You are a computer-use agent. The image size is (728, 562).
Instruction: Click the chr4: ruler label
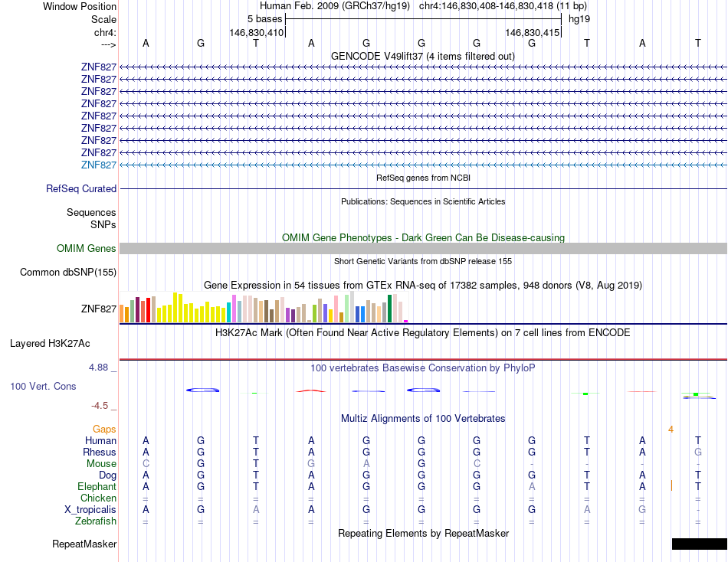(x=105, y=32)
